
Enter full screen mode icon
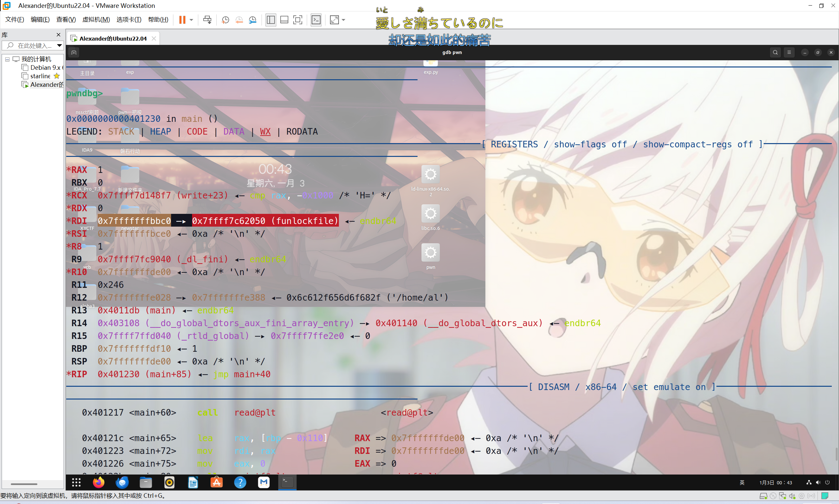click(298, 20)
